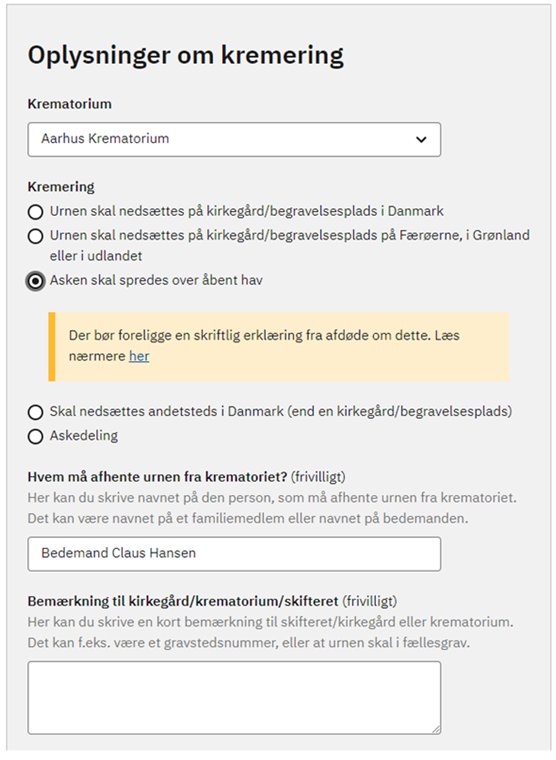556x760 pixels.
Task: Click the resize grip of the remark textarea
Action: click(x=436, y=729)
